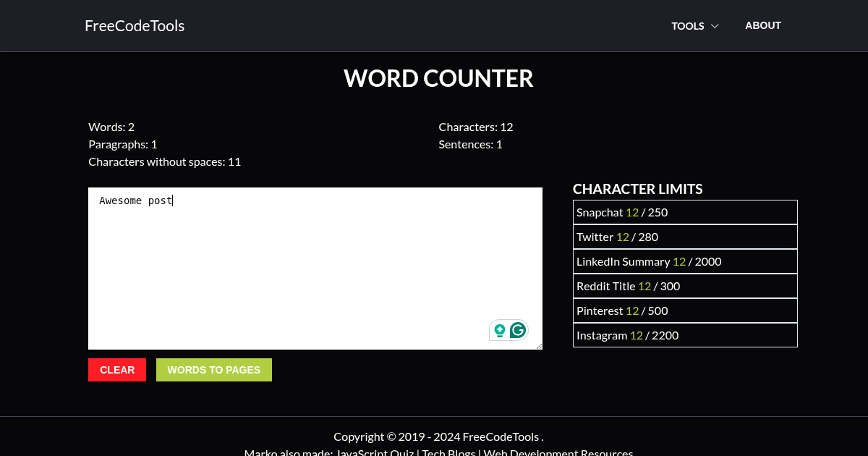Click the textarea resize handle

click(540, 346)
